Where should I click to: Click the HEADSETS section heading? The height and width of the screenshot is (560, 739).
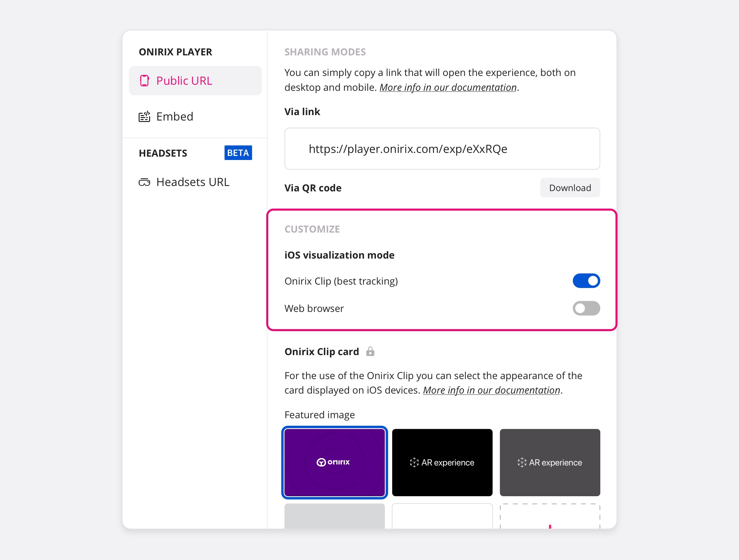[x=163, y=153]
